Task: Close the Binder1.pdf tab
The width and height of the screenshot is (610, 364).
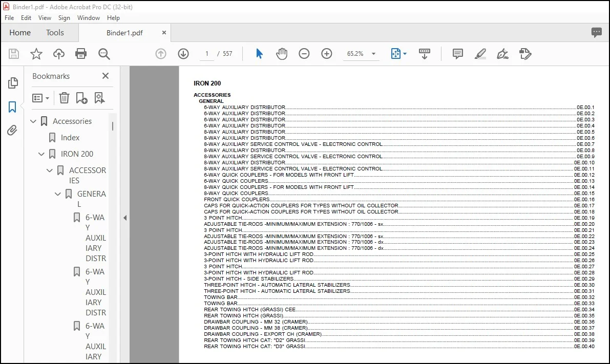Action: coord(164,33)
